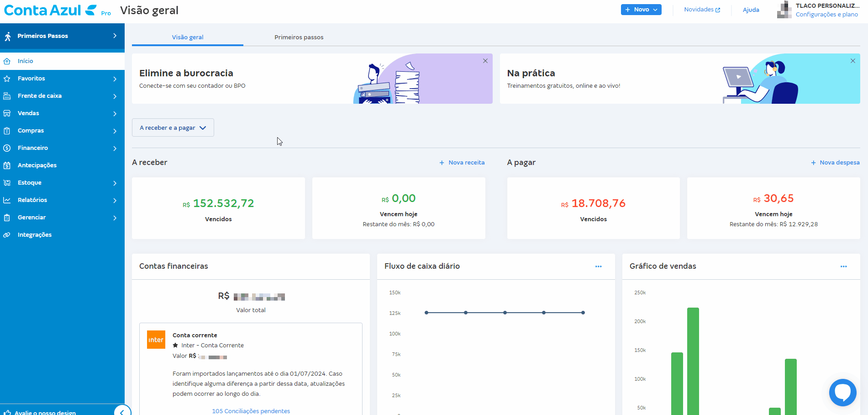The width and height of the screenshot is (868, 415).
Task: Click the Valor total label
Action: coord(251,310)
